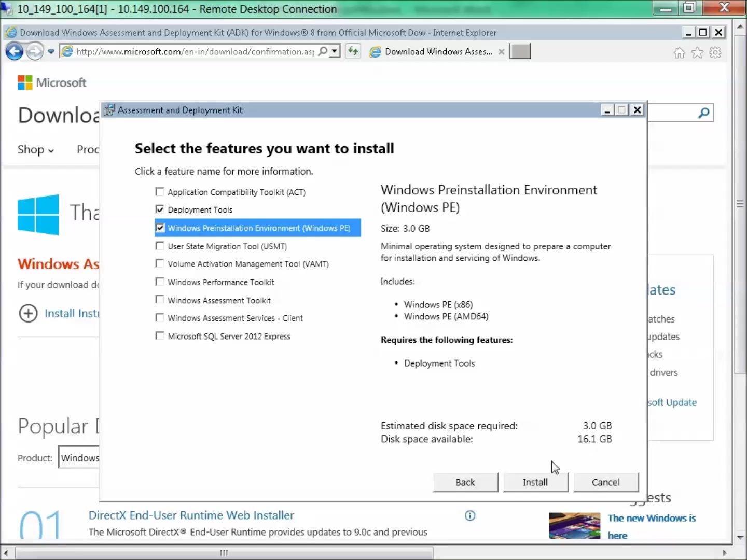The height and width of the screenshot is (560, 747).
Task: Click the Internet Explorer back arrow button
Action: point(14,51)
